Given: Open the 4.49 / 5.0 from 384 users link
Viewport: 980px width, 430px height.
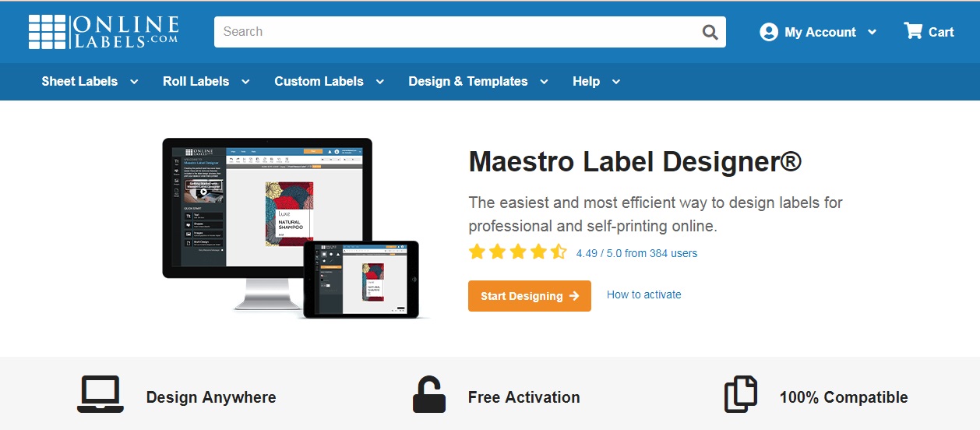Looking at the screenshot, I should (x=636, y=253).
